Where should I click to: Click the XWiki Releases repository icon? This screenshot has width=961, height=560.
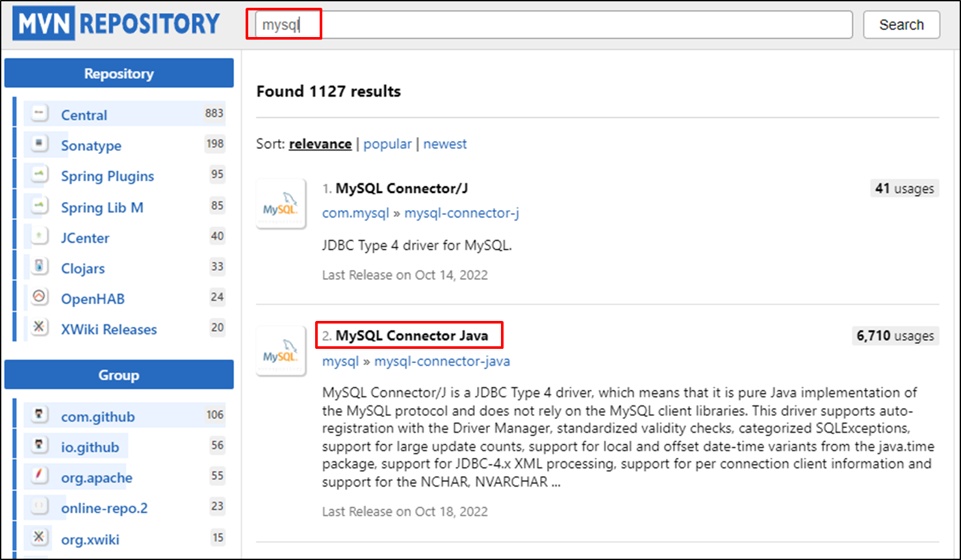point(40,327)
